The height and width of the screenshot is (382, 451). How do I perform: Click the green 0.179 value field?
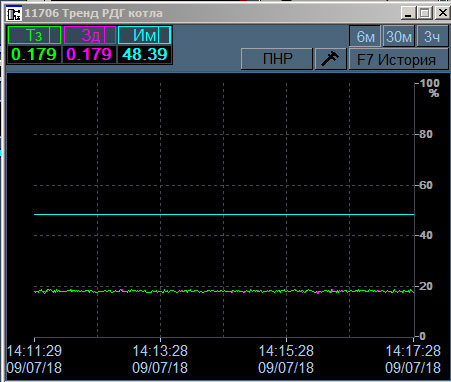pos(34,54)
